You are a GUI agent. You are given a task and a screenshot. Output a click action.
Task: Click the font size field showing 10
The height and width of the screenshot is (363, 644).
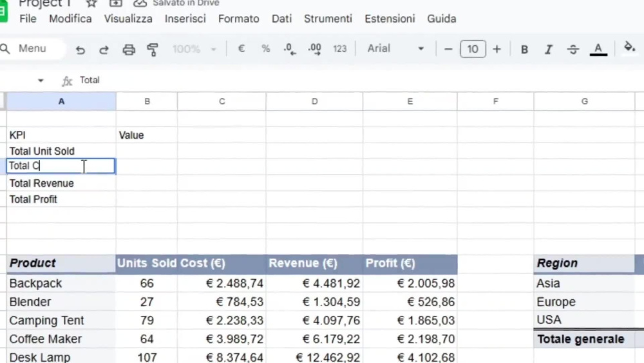tap(473, 49)
